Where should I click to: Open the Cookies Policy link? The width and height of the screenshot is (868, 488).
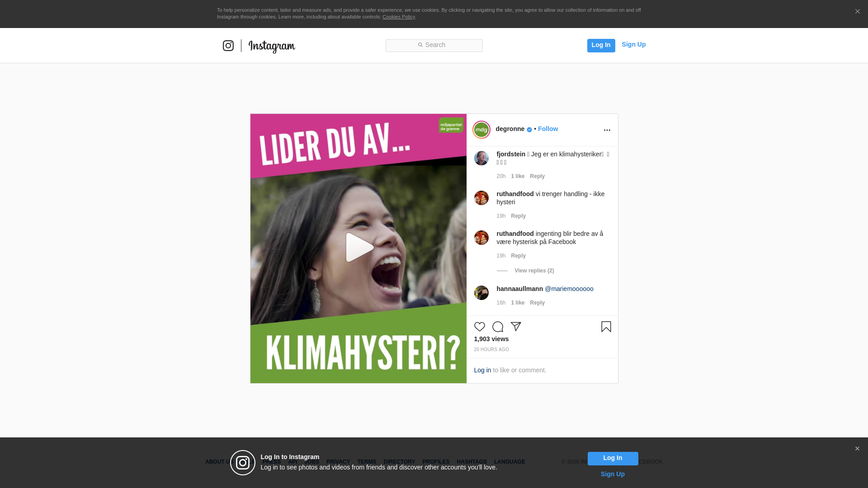pyautogui.click(x=398, y=17)
